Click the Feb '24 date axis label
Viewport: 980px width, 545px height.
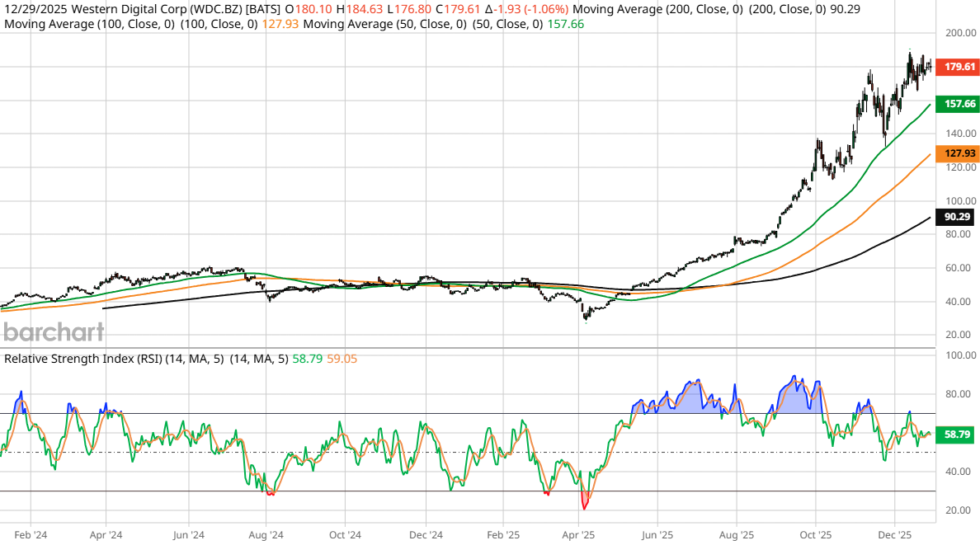pos(29,535)
